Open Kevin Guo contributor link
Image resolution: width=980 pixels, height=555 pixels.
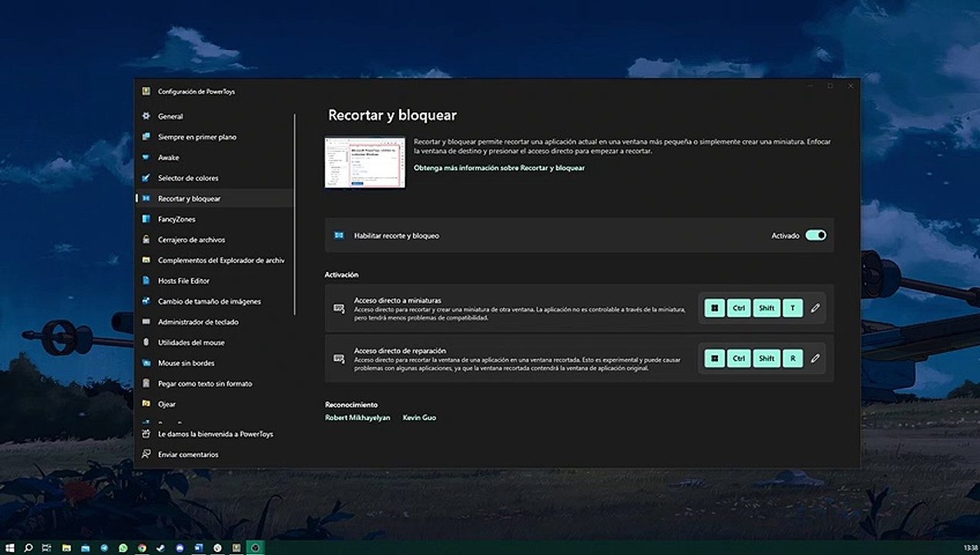419,418
